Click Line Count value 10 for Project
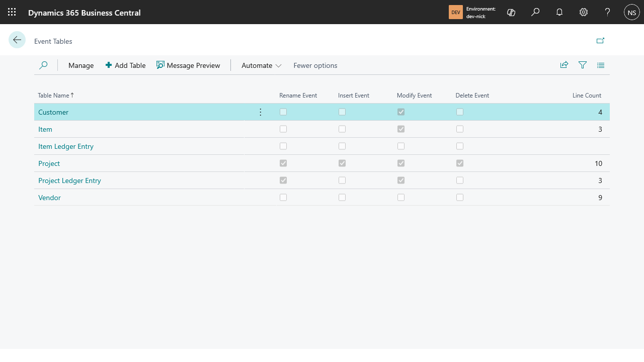The width and height of the screenshot is (644, 362). [598, 163]
